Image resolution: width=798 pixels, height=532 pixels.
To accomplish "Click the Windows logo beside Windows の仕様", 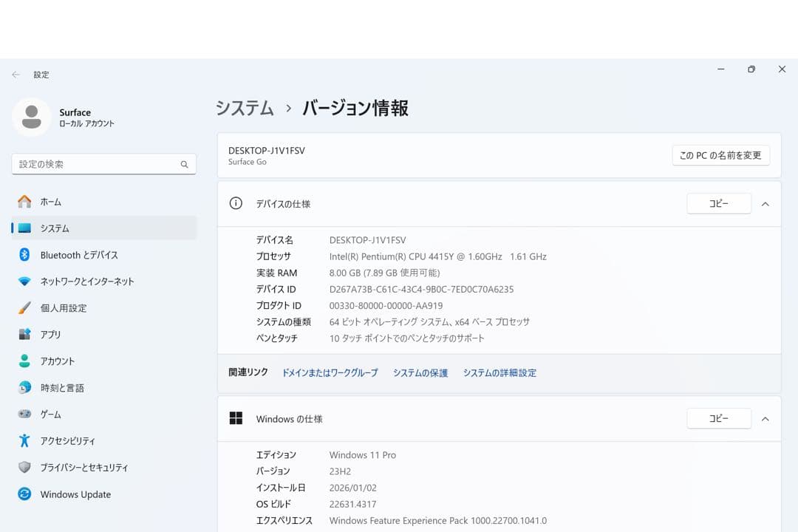I will [x=236, y=418].
